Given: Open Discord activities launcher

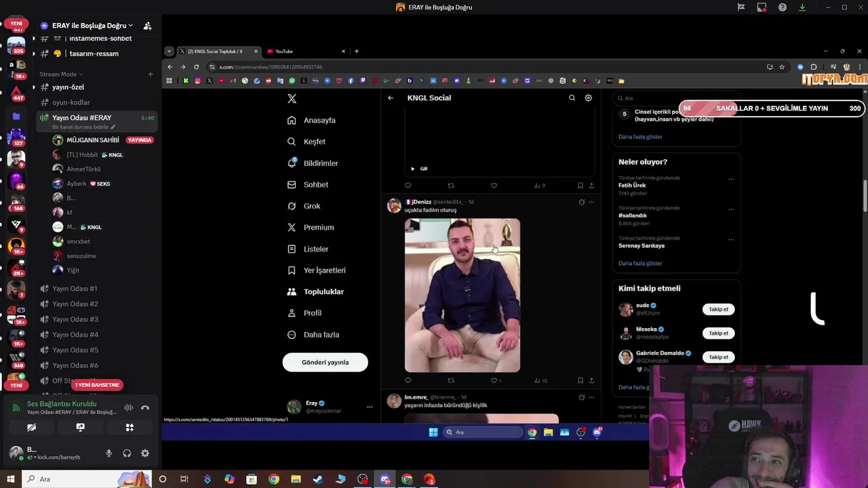Looking at the screenshot, I should 130,428.
